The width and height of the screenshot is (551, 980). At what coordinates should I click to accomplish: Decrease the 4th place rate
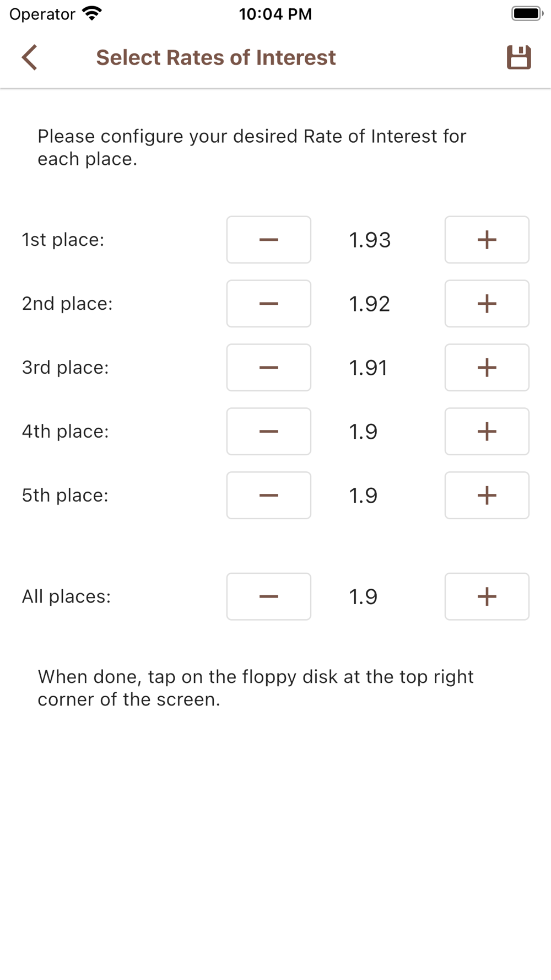pyautogui.click(x=269, y=432)
